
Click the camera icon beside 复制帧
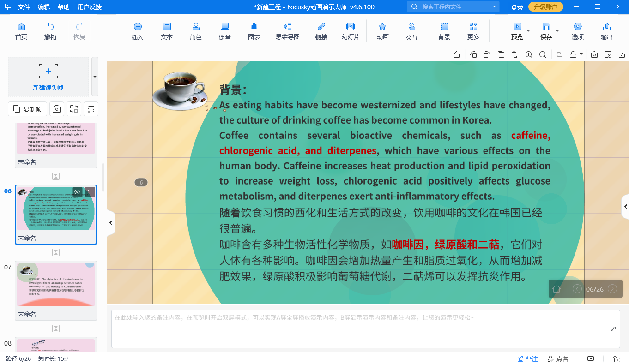[57, 109]
